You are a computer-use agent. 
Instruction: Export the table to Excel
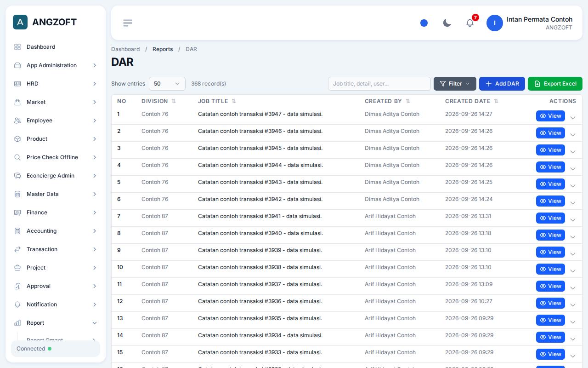tap(555, 84)
